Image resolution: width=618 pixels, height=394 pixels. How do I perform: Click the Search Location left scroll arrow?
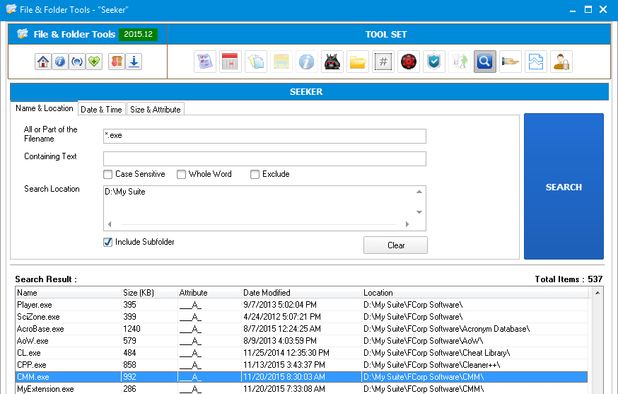(x=110, y=224)
